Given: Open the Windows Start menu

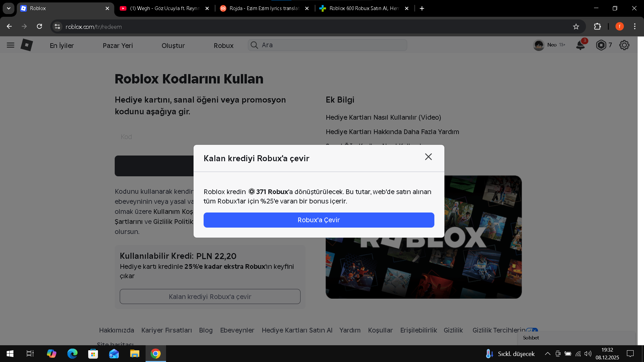Looking at the screenshot, I should (10, 354).
